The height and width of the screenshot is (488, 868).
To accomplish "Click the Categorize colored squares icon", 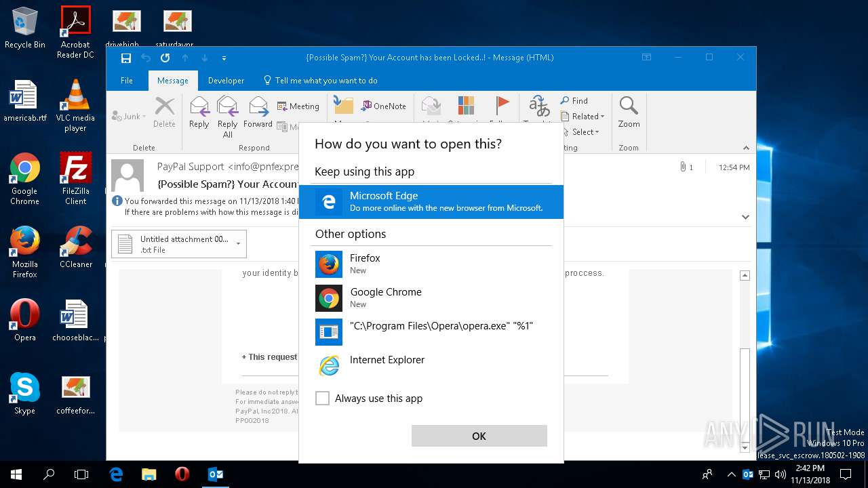I will (466, 106).
